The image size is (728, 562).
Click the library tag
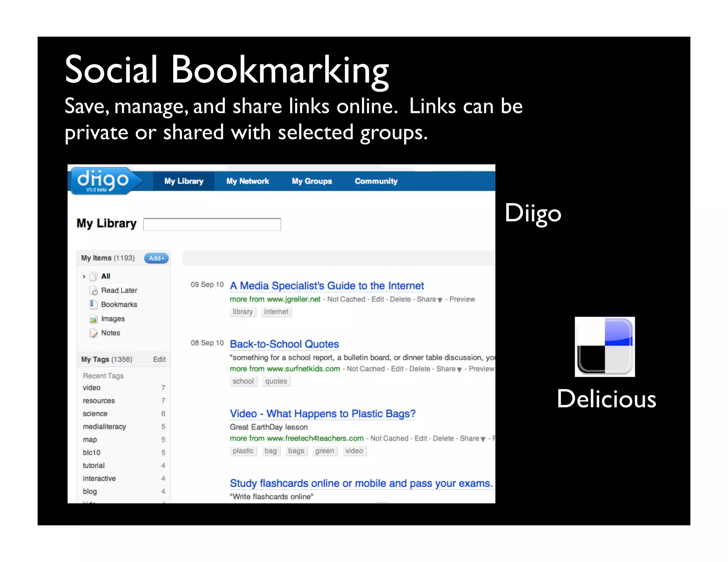pyautogui.click(x=243, y=312)
